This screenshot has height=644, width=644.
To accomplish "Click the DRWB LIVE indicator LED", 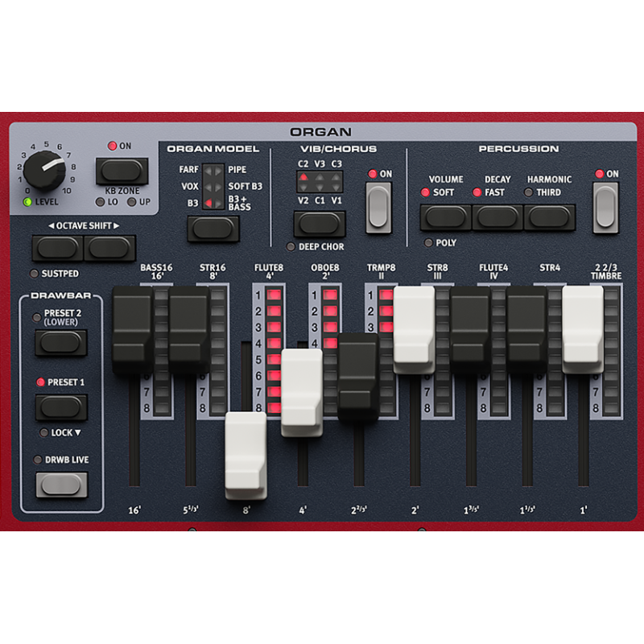I will pyautogui.click(x=37, y=460).
